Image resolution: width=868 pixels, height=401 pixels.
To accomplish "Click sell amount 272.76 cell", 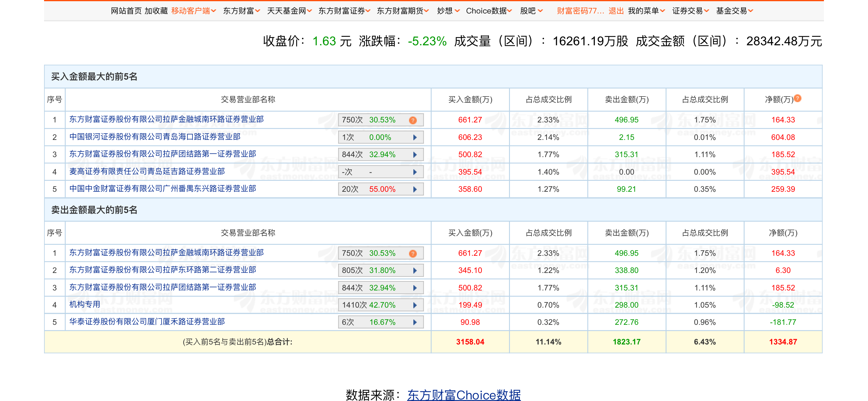I will pos(626,322).
